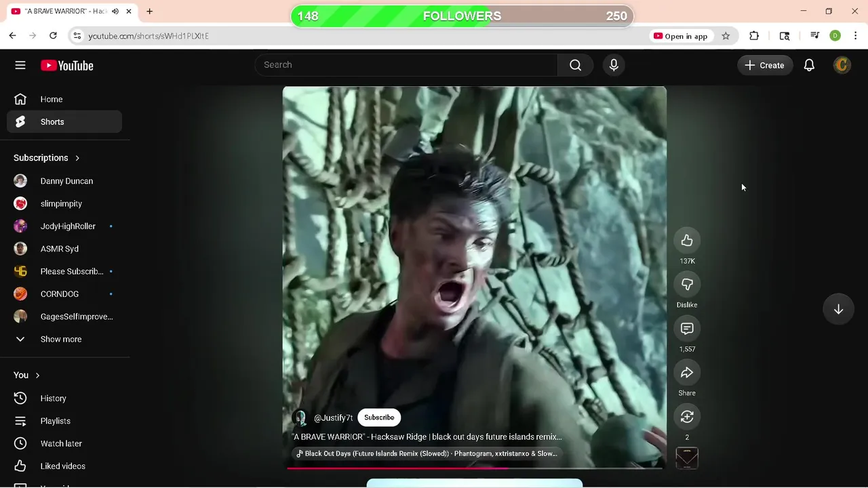Expand Show more subscriptions
Image resolution: width=868 pixels, height=488 pixels.
click(x=64, y=339)
